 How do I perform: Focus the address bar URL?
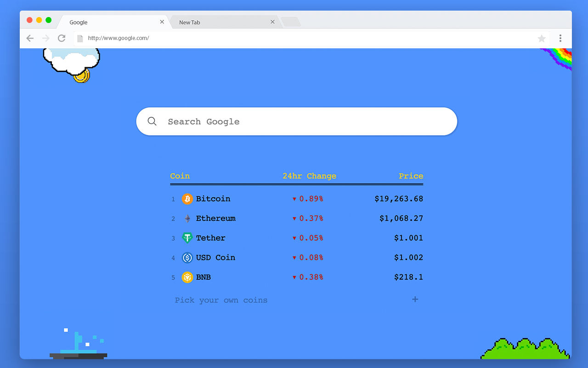[x=119, y=38]
